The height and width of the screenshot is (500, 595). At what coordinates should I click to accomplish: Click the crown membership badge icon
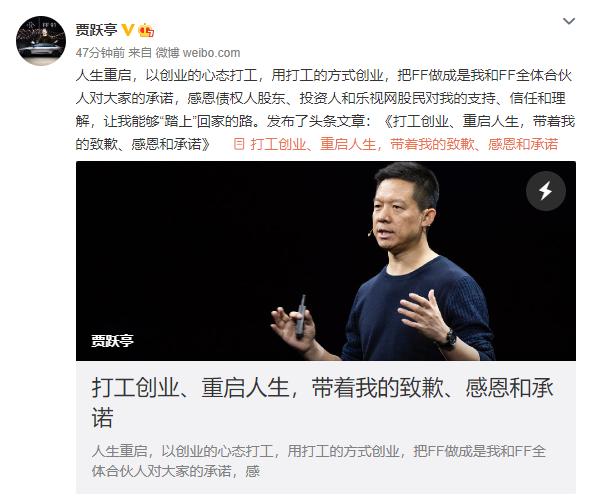pyautogui.click(x=146, y=30)
